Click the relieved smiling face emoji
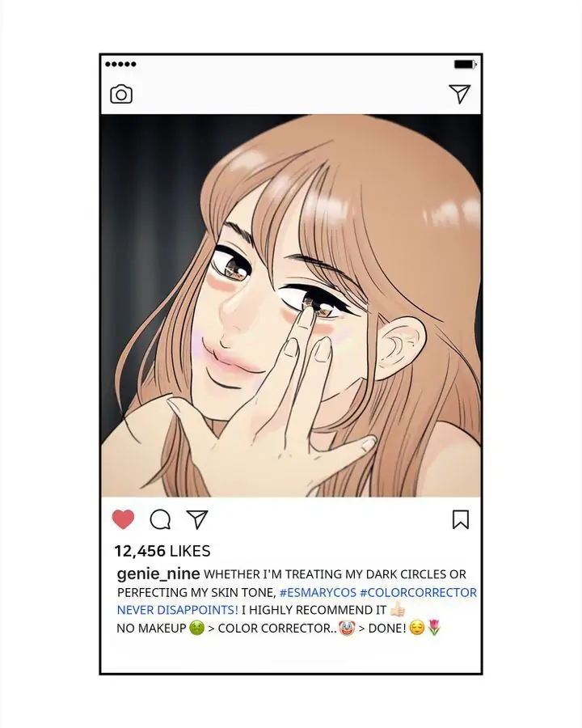The height and width of the screenshot is (728, 582). pyautogui.click(x=417, y=629)
